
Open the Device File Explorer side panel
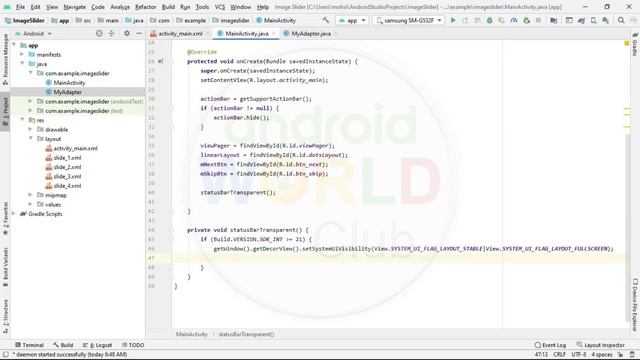[x=635, y=304]
